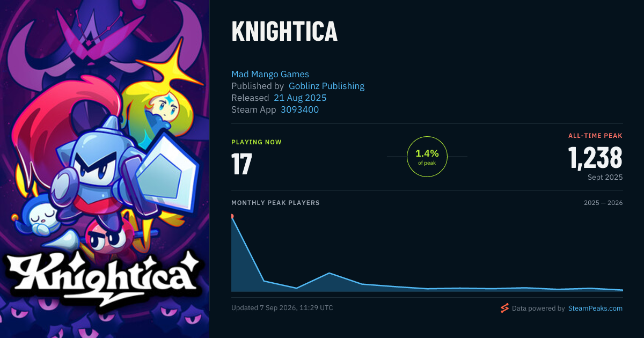The image size is (644, 338).
Task: Click the 1.4% of peak circle
Action: click(427, 157)
